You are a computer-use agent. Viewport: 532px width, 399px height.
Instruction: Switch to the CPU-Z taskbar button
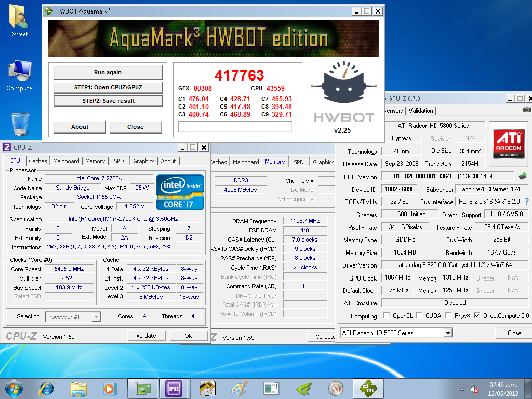pos(174,389)
